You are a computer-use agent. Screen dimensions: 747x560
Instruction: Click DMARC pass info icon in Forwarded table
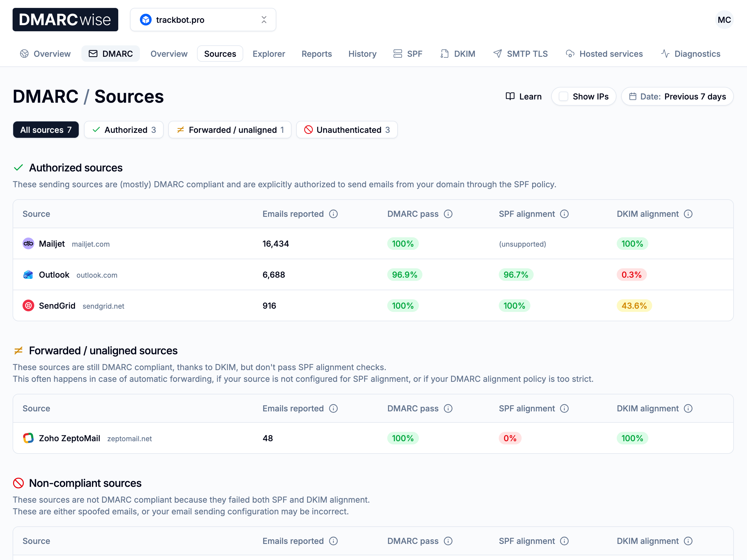click(x=448, y=408)
